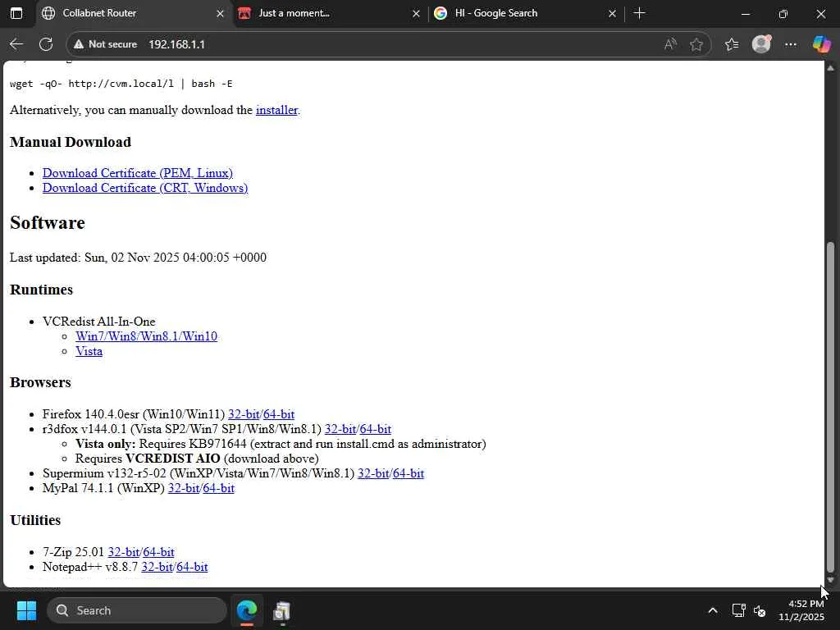Download r3dfox v144.0.1 32-bit
Image resolution: width=840 pixels, height=630 pixels.
pos(340,429)
